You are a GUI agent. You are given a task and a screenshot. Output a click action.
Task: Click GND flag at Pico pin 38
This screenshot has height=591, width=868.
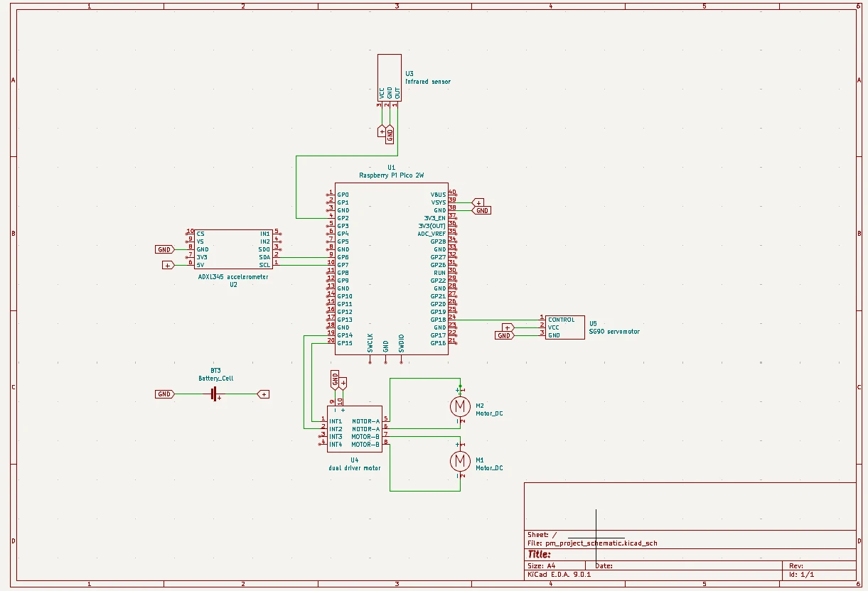pos(482,210)
